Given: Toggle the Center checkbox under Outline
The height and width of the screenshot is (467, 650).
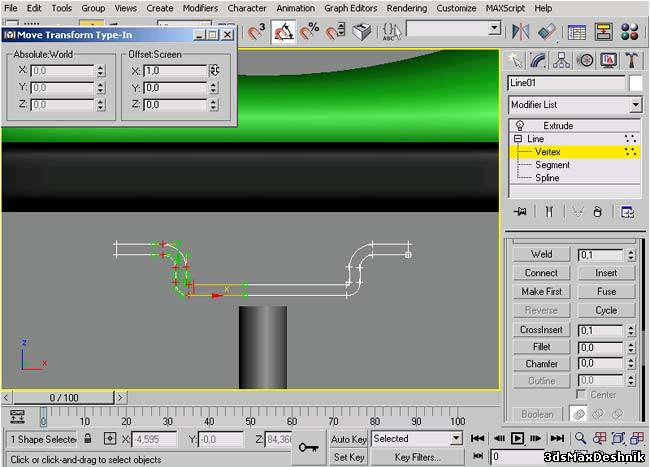Looking at the screenshot, I should pos(582,394).
